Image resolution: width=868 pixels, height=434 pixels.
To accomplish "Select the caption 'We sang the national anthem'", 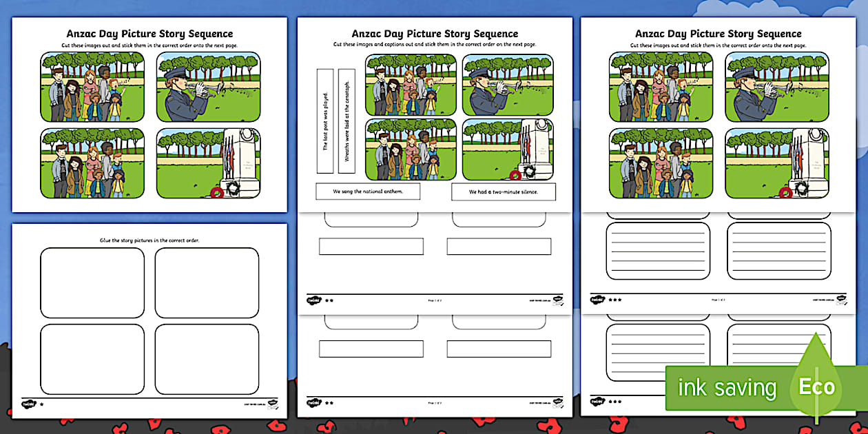I will [367, 192].
